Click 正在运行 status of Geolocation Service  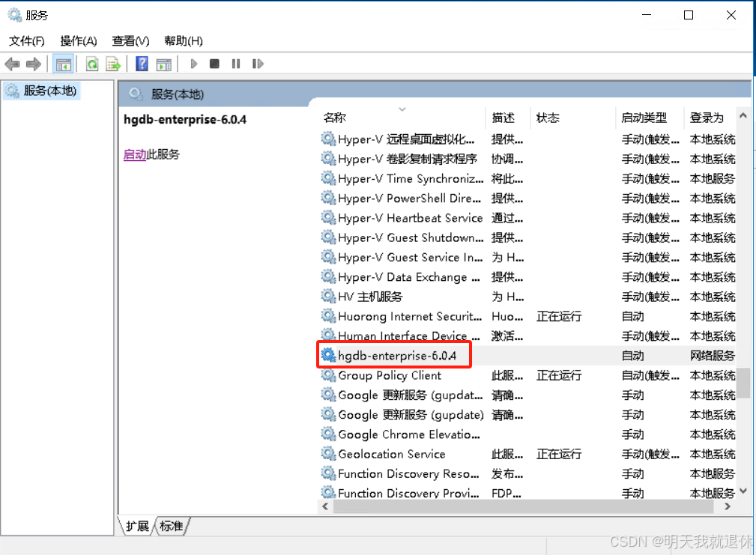point(559,454)
